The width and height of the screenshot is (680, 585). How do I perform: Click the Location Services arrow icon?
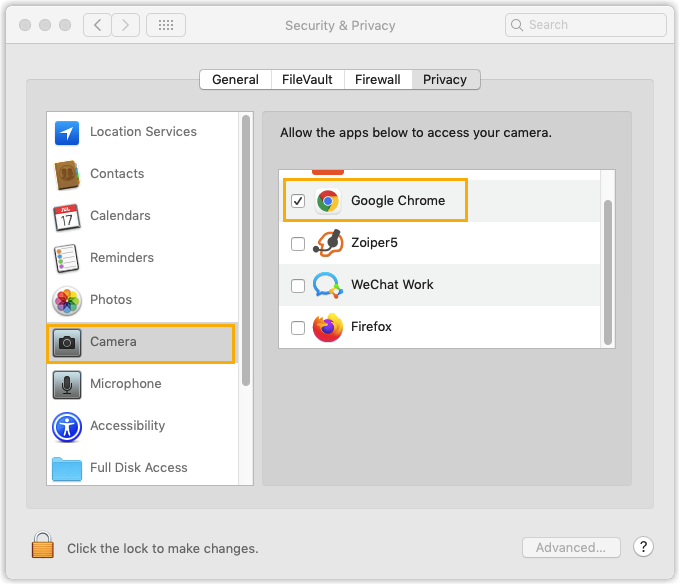point(67,133)
